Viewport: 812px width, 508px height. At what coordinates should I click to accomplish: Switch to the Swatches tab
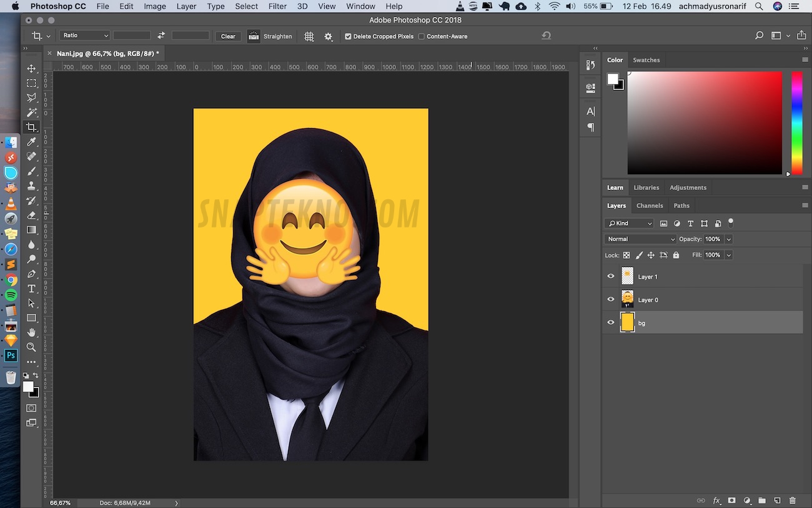646,60
